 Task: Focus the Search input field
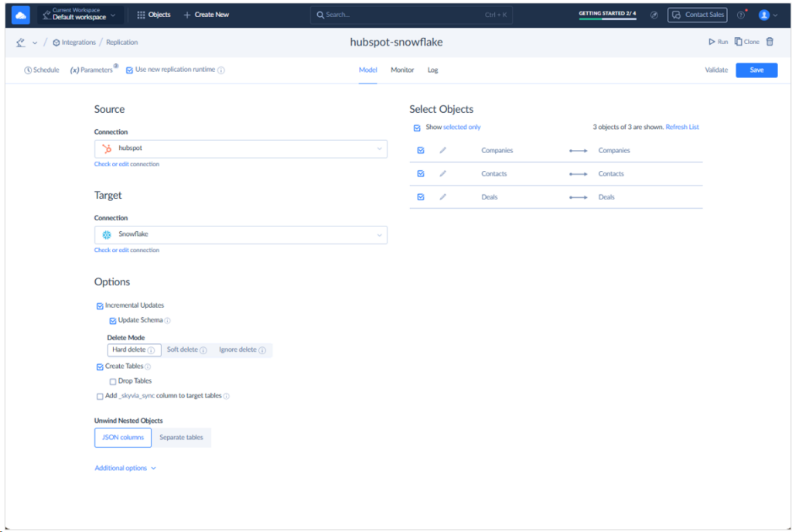tap(411, 15)
